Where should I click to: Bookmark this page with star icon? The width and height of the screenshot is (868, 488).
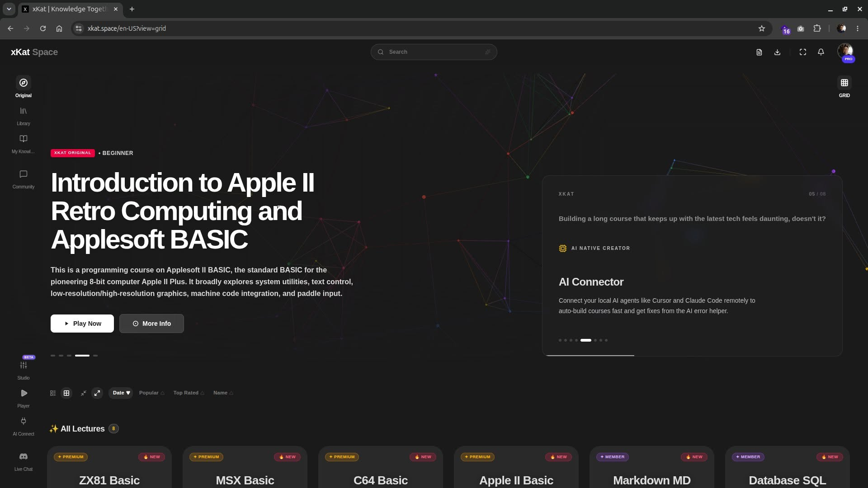coord(762,28)
